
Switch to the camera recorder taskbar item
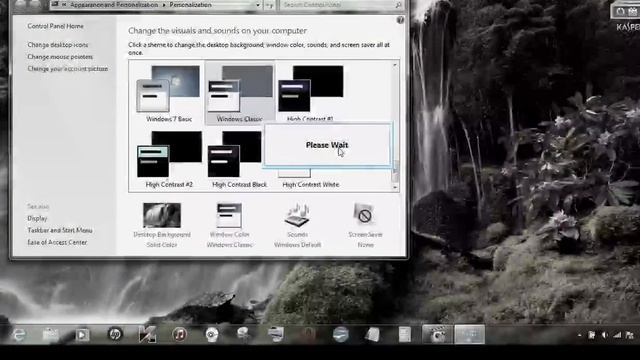(437, 334)
